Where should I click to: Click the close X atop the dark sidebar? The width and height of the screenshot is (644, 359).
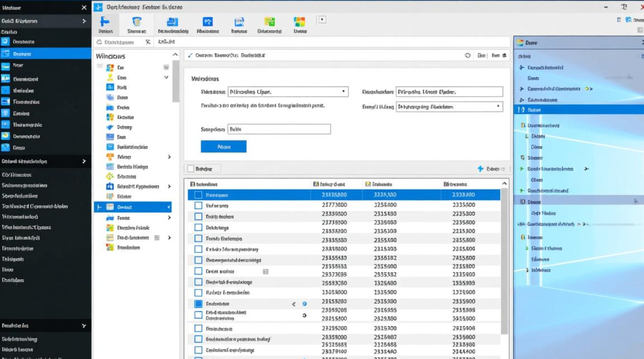click(x=84, y=8)
